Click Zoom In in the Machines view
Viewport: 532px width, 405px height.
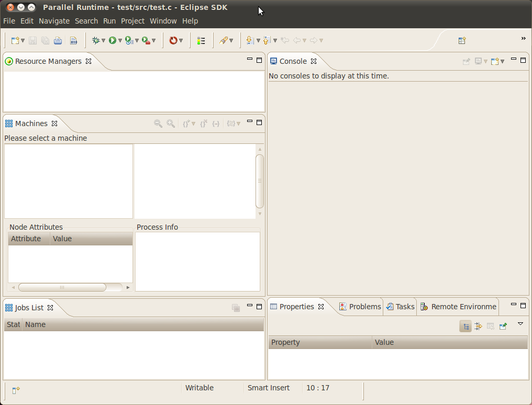click(x=171, y=123)
